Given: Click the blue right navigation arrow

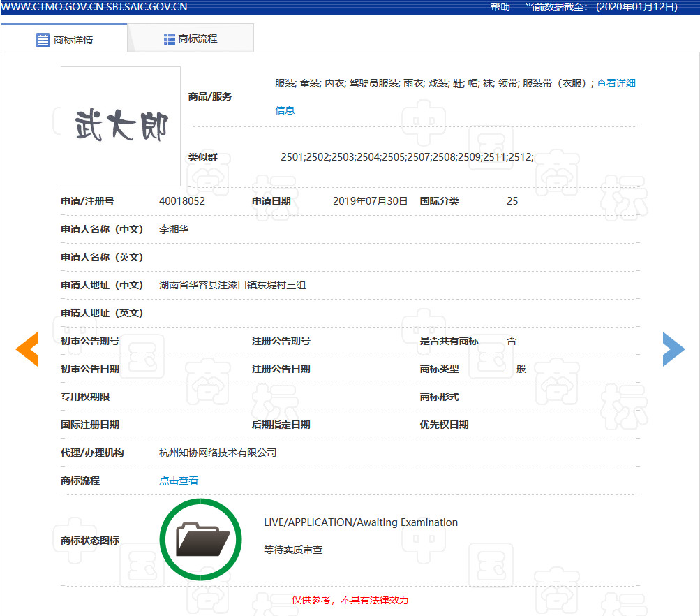Looking at the screenshot, I should tap(673, 349).
